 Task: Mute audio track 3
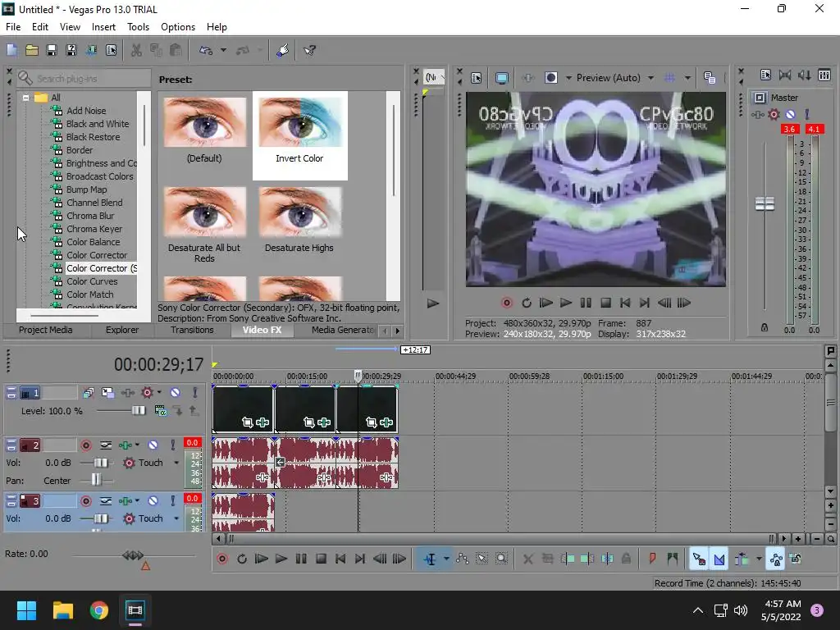pyautogui.click(x=153, y=501)
